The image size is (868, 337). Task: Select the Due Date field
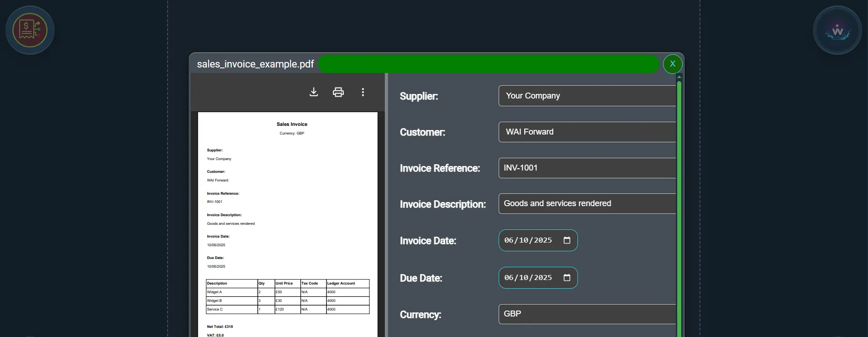click(x=538, y=278)
